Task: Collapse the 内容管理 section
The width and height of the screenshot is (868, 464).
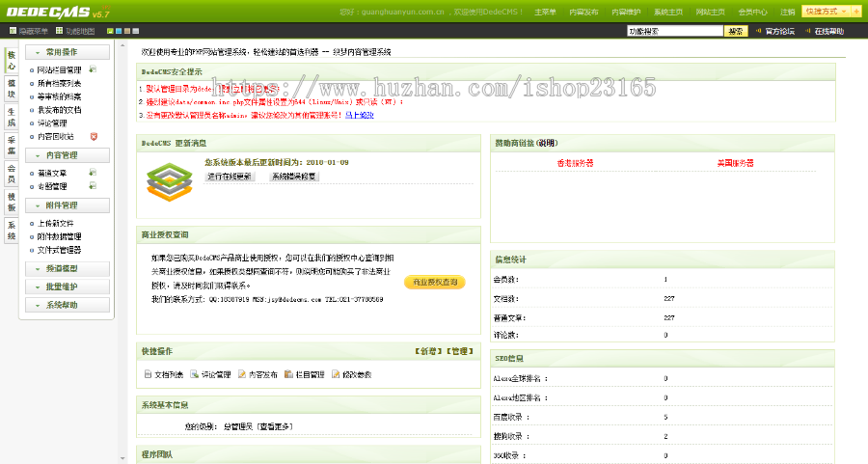Action: point(68,155)
